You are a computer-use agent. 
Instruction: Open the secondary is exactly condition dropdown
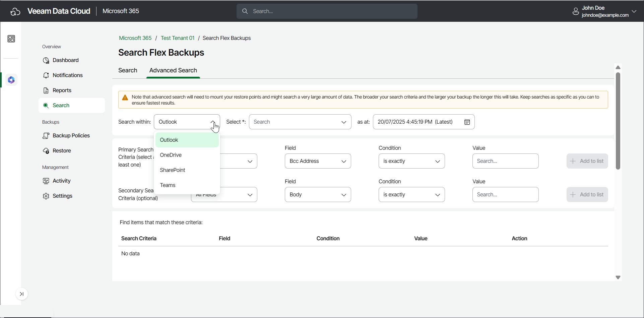click(x=412, y=195)
